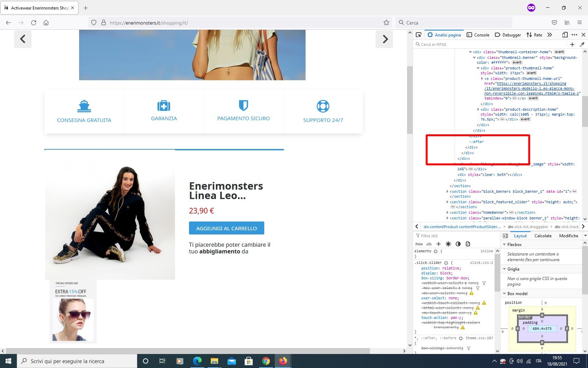Screen dimensions: 588x368
Task: Save page to Pocket
Action: tap(554, 23)
